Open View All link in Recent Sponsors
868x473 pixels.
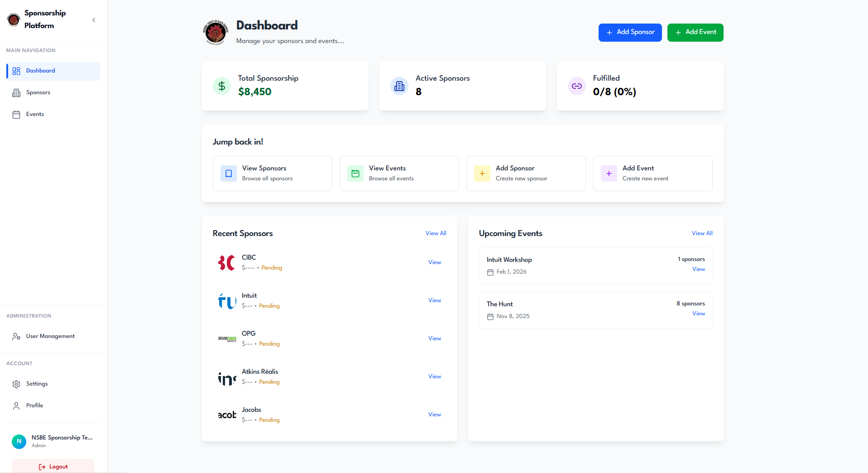pyautogui.click(x=436, y=233)
